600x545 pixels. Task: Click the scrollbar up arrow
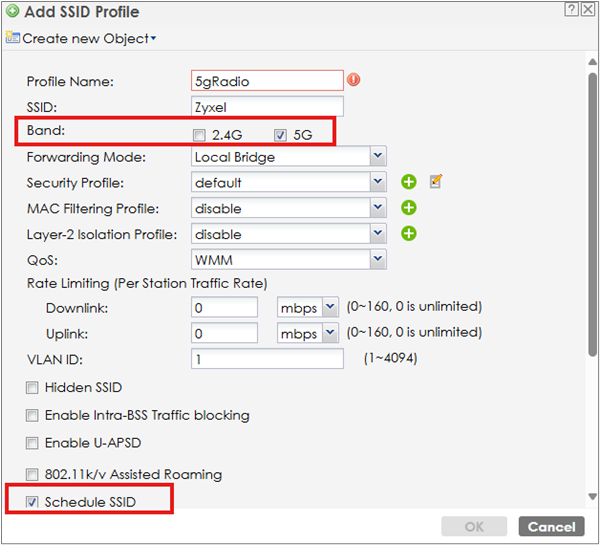tap(592, 62)
